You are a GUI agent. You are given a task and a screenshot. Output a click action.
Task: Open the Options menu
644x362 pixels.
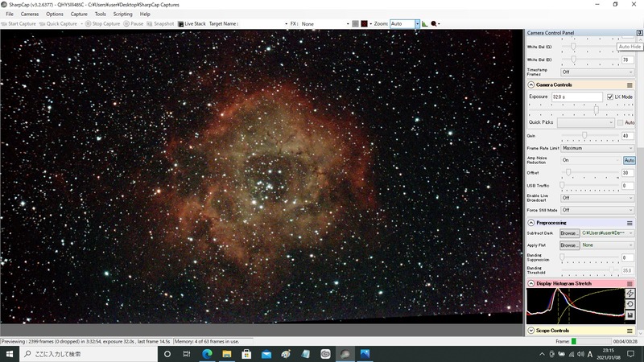[x=55, y=14]
